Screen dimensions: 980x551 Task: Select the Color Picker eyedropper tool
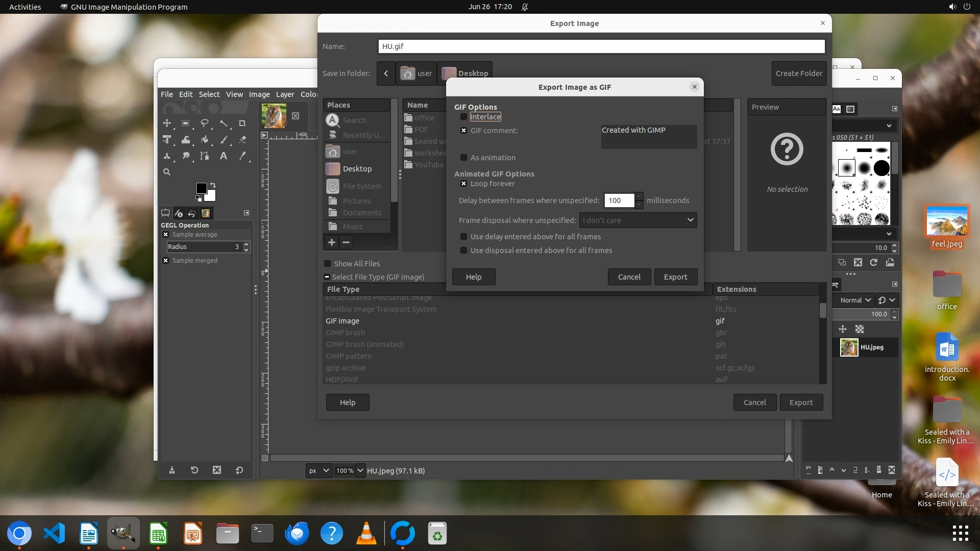coord(242,156)
